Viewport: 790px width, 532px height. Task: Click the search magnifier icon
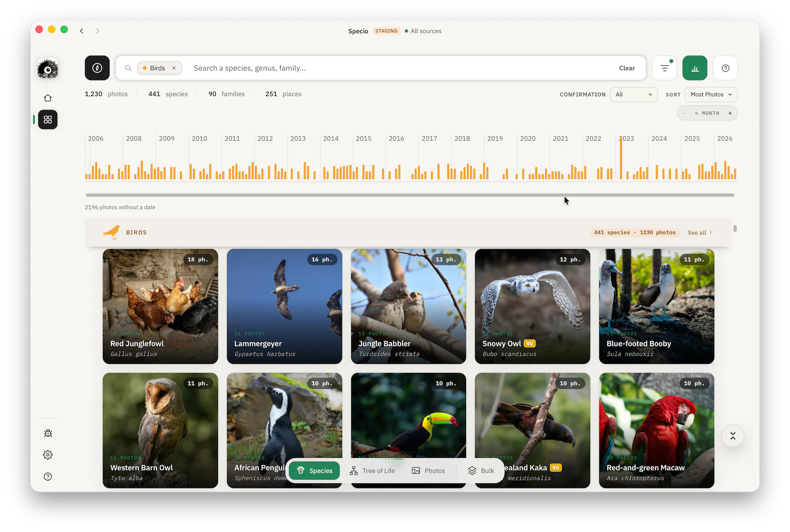pos(128,68)
